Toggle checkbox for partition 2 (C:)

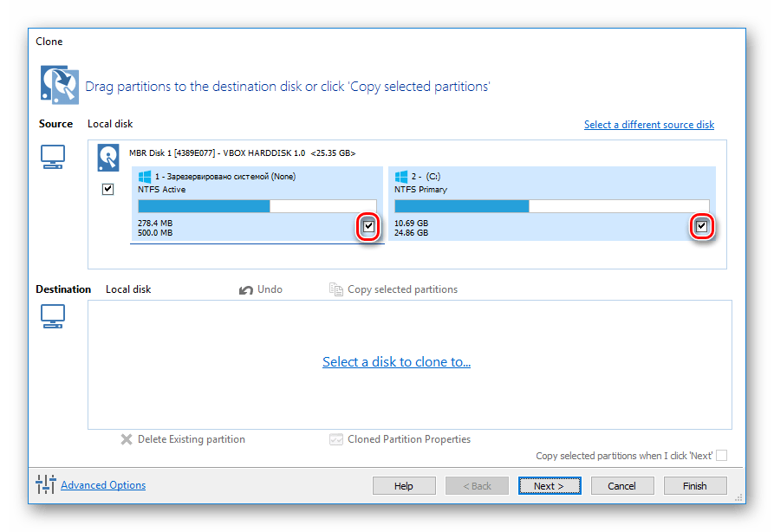tap(701, 227)
